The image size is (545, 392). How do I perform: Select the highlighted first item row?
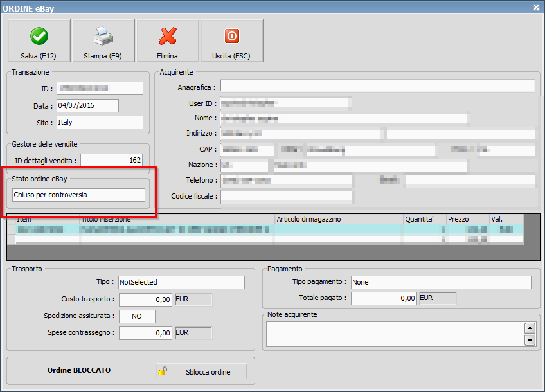(x=269, y=229)
